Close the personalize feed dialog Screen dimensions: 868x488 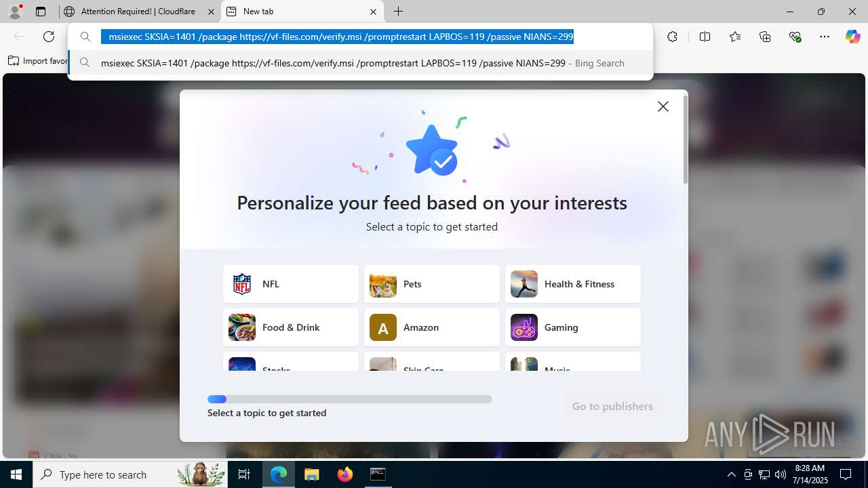point(663,106)
